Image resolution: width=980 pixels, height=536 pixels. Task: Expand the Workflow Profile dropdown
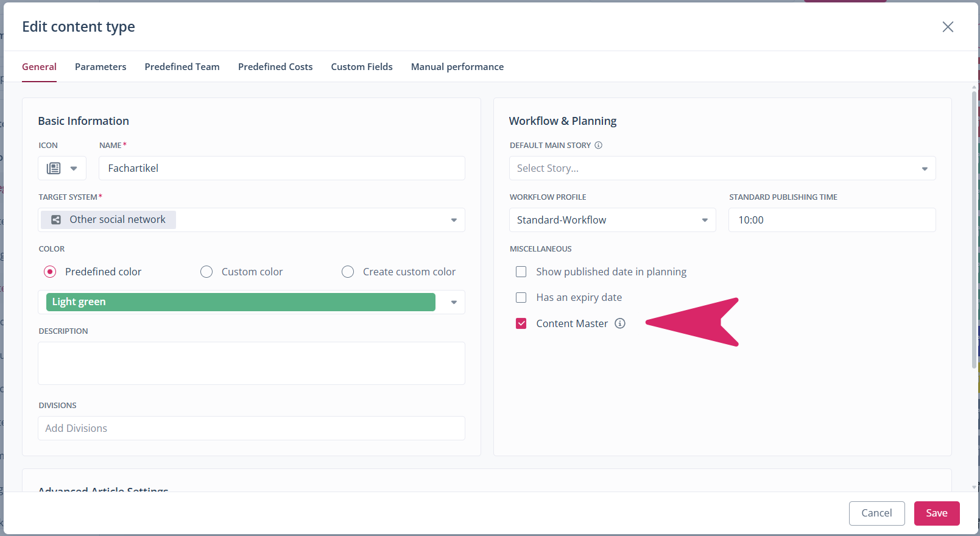(x=704, y=220)
